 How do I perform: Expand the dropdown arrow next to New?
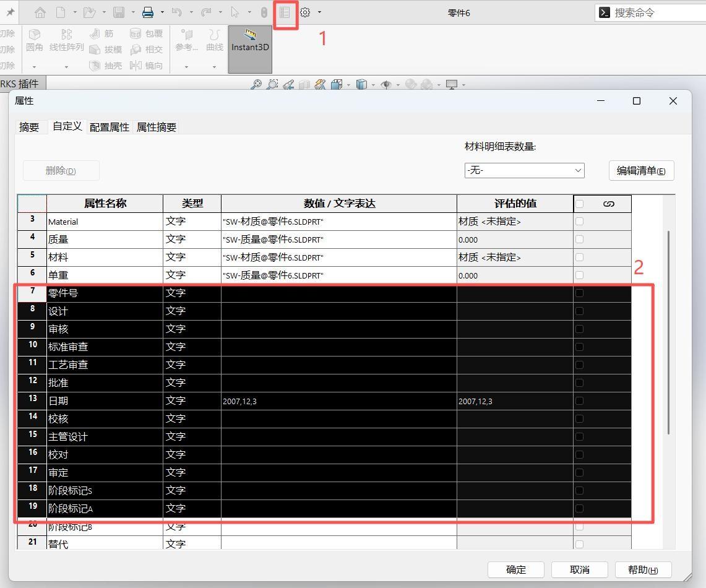[x=75, y=12]
